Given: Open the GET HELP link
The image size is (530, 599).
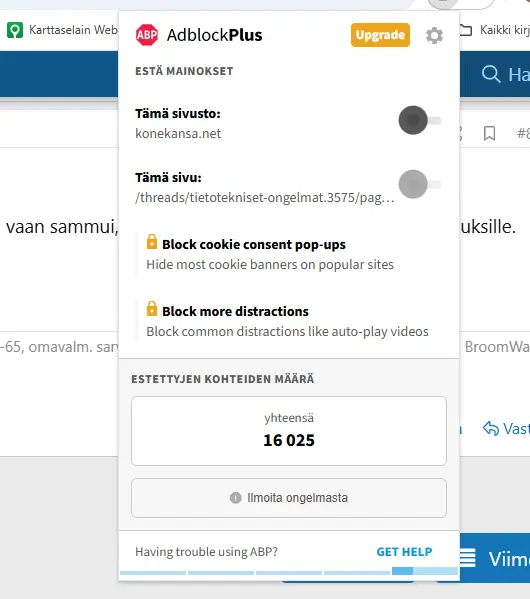Looking at the screenshot, I should (404, 552).
